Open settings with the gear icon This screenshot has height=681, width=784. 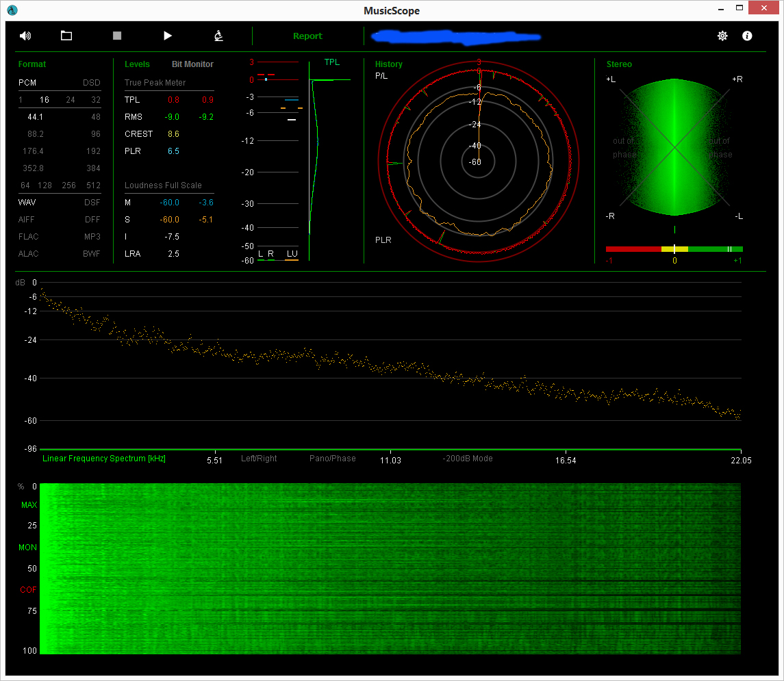coord(722,36)
